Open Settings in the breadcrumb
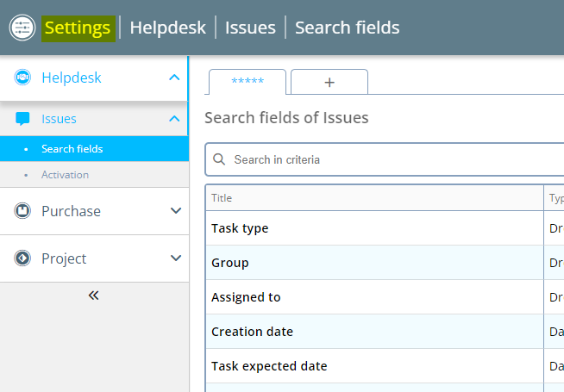The image size is (564, 392). (78, 28)
